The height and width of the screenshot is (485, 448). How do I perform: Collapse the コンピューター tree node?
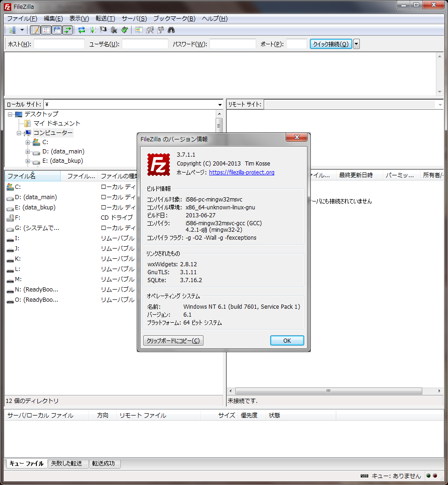(x=19, y=133)
